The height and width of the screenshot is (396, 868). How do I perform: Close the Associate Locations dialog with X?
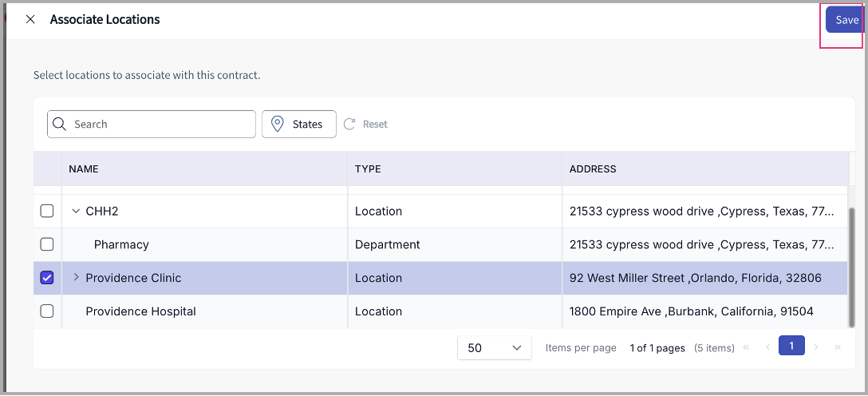(30, 20)
